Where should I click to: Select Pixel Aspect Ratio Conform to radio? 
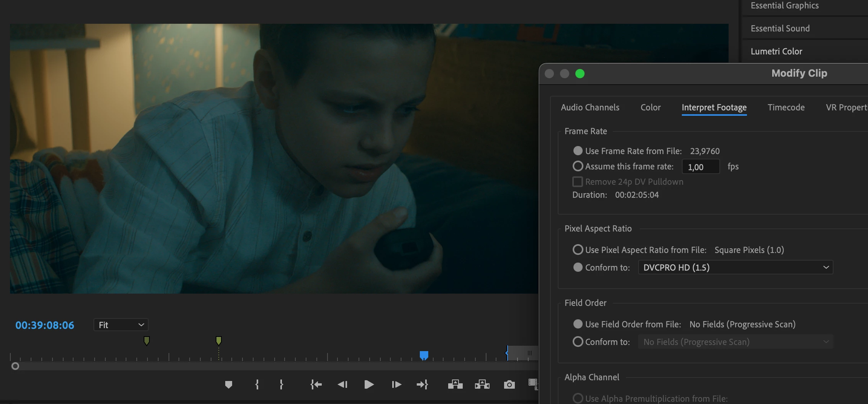578,268
